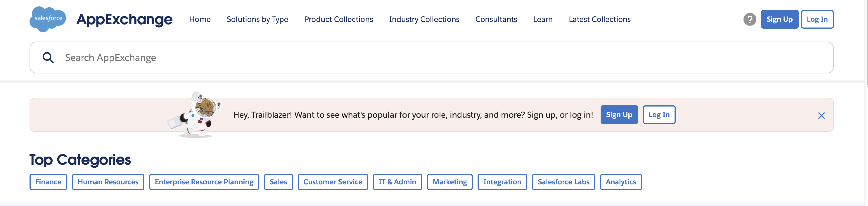Pick the Analytics category chip
The height and width of the screenshot is (206, 868).
point(620,182)
